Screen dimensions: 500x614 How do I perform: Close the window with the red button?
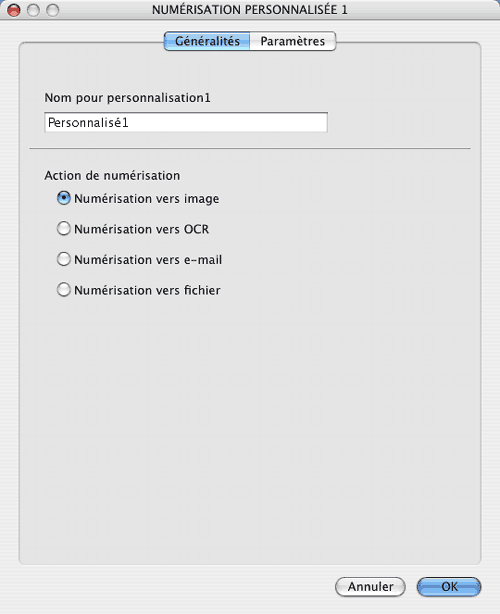point(14,10)
